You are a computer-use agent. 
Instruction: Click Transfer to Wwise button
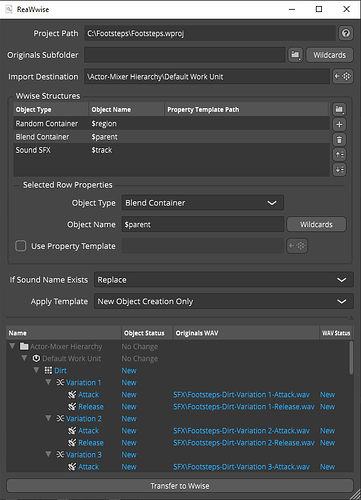click(x=180, y=486)
